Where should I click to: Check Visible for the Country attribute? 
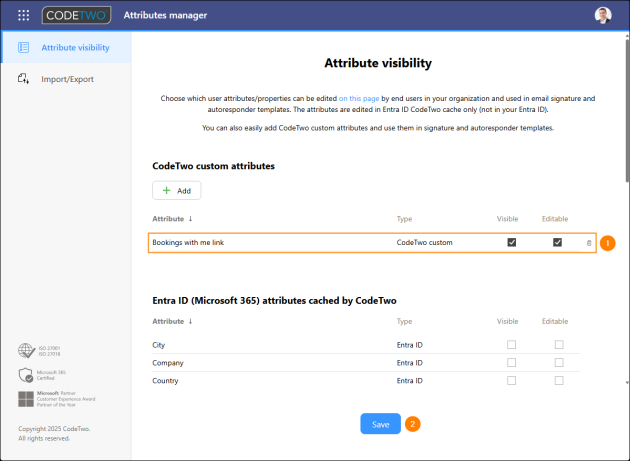click(511, 380)
